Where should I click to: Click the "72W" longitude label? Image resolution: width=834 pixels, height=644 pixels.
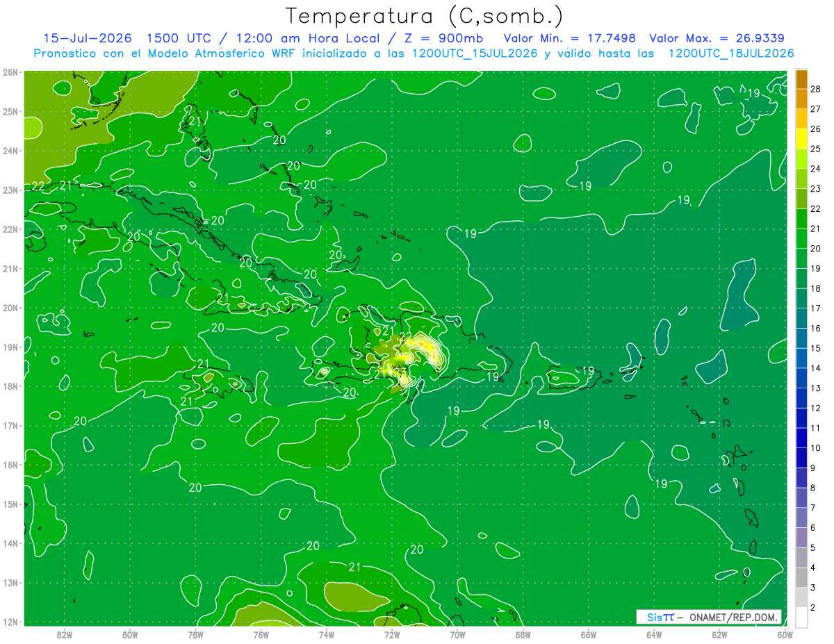(392, 634)
